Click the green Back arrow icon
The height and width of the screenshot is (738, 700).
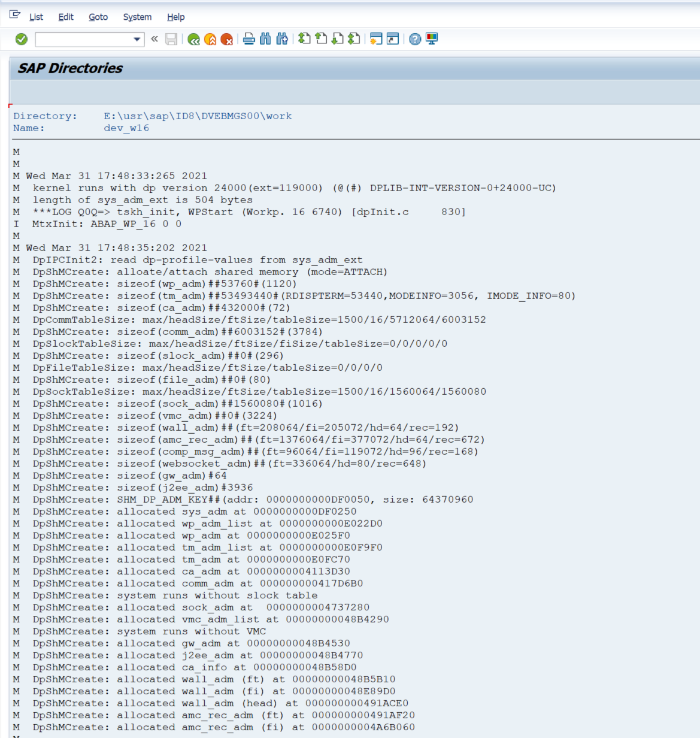tap(193, 40)
